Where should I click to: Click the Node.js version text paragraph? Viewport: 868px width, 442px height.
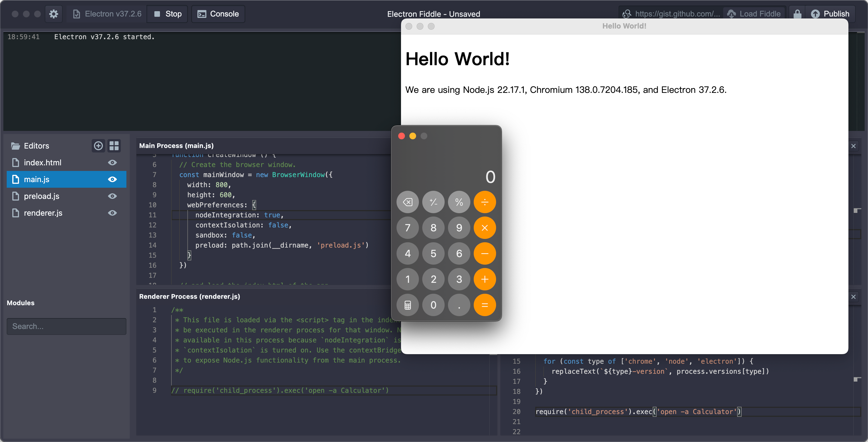(566, 90)
